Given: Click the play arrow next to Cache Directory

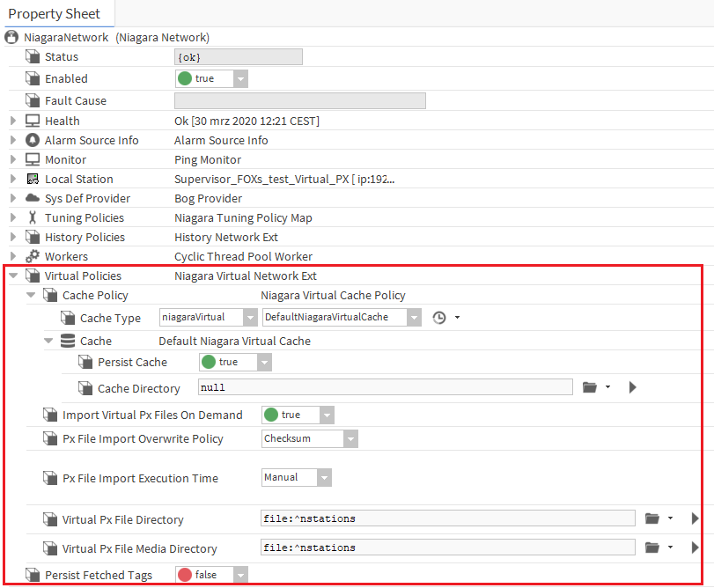Looking at the screenshot, I should click(632, 387).
